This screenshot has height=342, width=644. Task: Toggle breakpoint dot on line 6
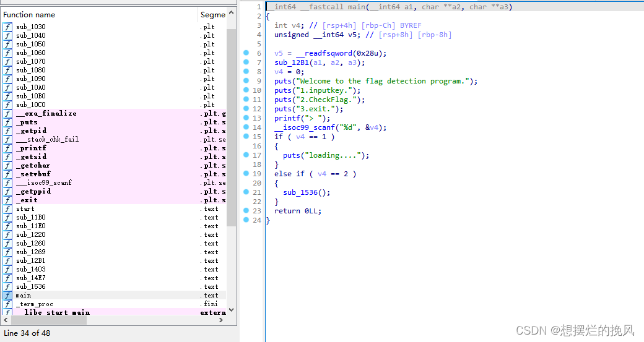[246, 53]
